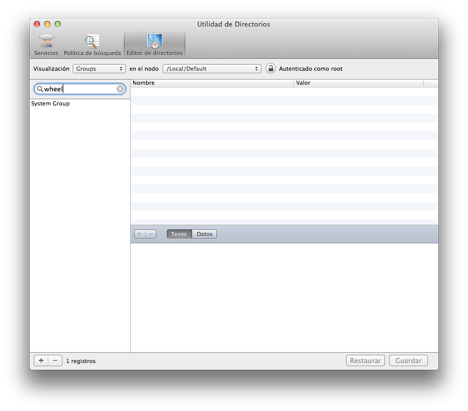Open Política de búsqueda pane
The image size is (468, 411).
click(92, 45)
